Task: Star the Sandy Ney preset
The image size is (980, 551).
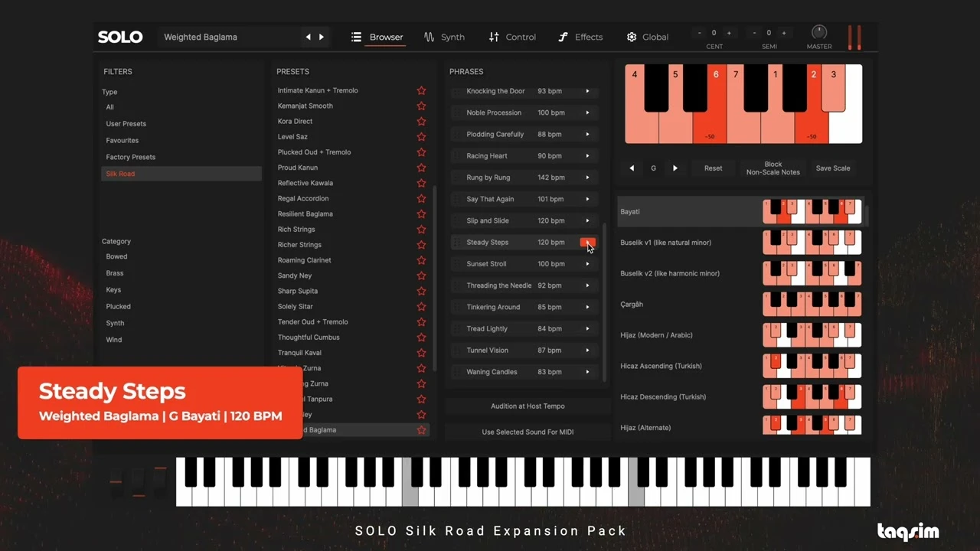Action: (421, 275)
